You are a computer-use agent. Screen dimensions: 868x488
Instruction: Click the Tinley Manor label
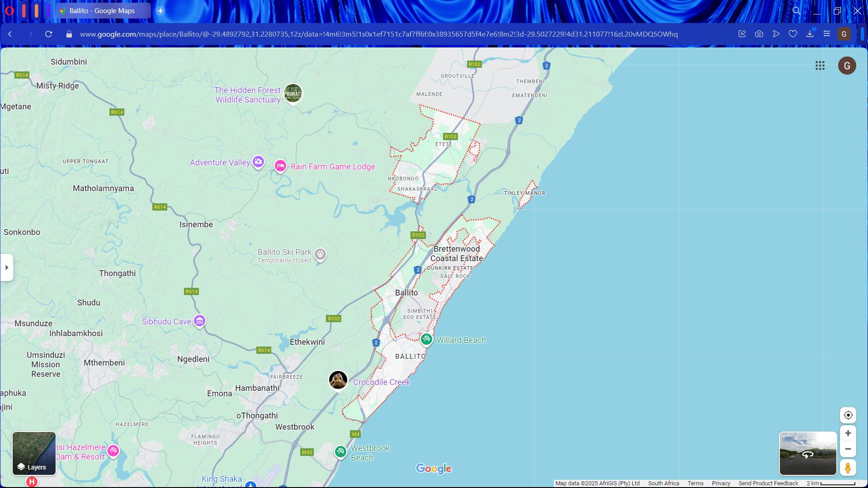pyautogui.click(x=525, y=193)
